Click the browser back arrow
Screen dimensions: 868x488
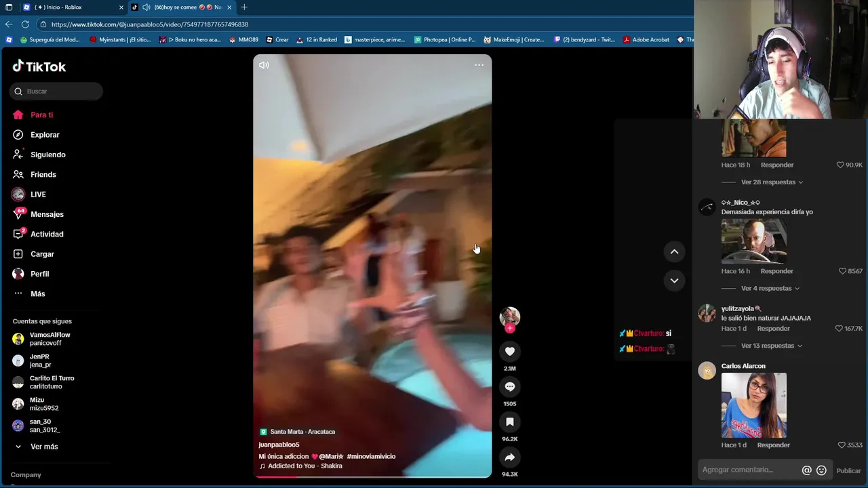click(x=9, y=24)
